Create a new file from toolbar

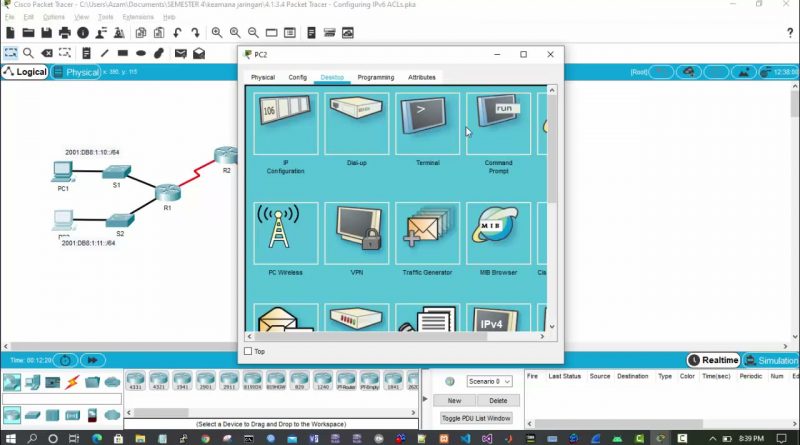[10, 33]
